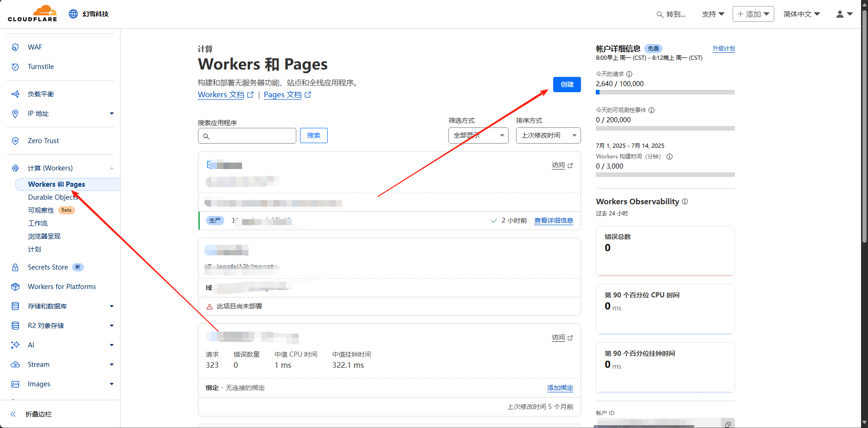Expand the IP 地址 sidebar arrow
The image size is (868, 428).
pyautogui.click(x=111, y=113)
